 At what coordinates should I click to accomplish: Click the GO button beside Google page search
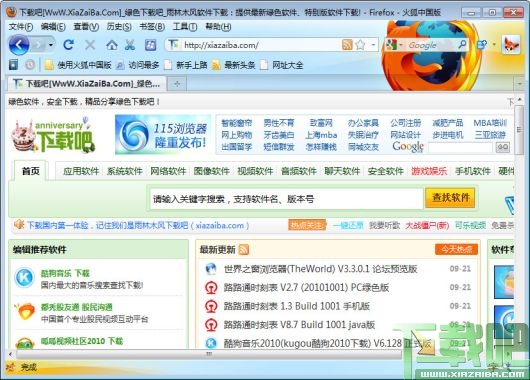[x=503, y=147]
